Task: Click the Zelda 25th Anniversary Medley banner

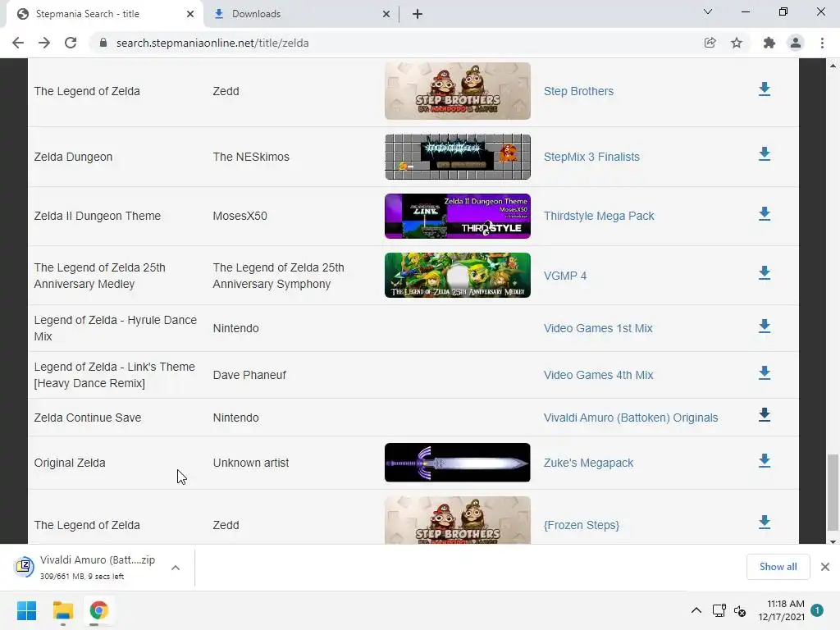Action: click(x=458, y=276)
